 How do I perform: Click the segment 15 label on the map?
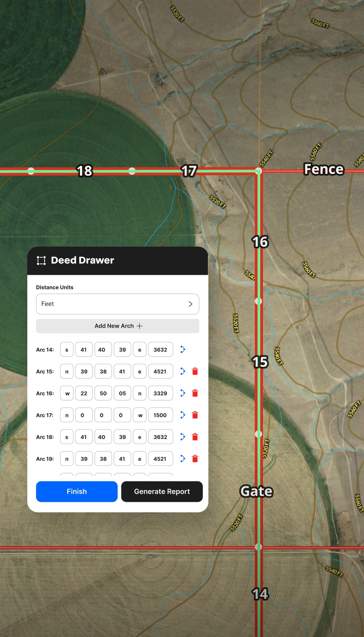coord(260,362)
